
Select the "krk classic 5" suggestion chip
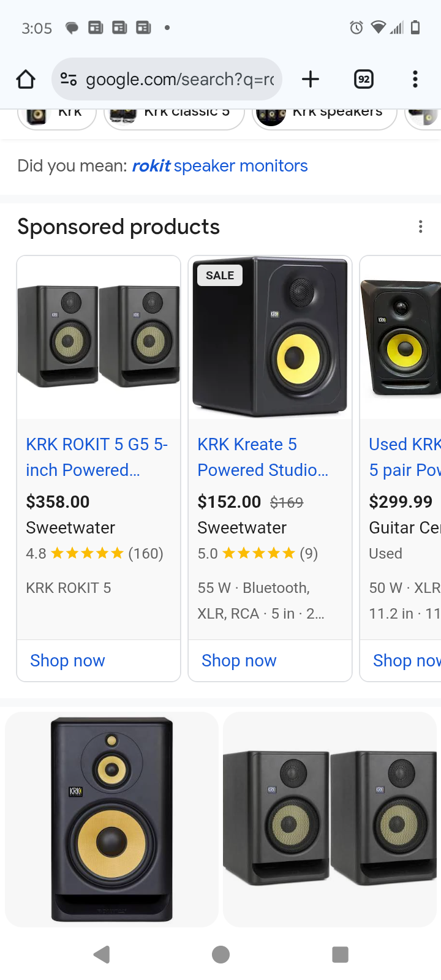[x=174, y=114]
